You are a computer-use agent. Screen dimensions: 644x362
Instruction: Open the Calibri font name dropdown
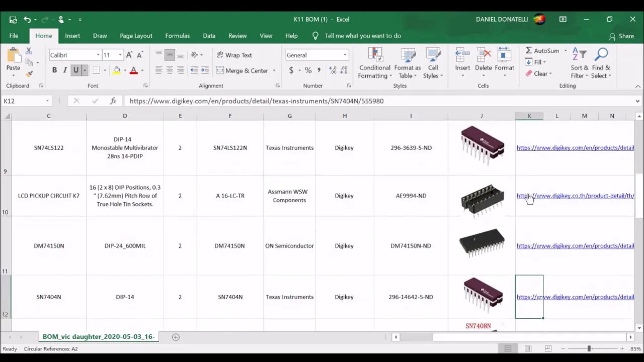tap(98, 55)
